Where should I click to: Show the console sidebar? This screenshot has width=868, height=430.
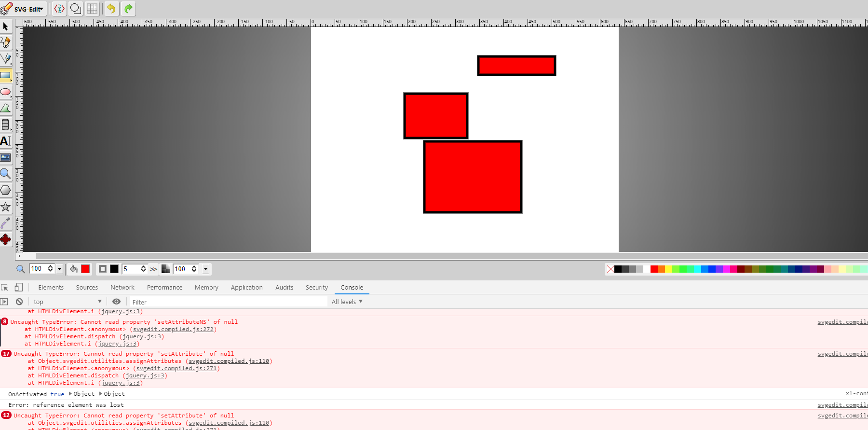tap(4, 302)
